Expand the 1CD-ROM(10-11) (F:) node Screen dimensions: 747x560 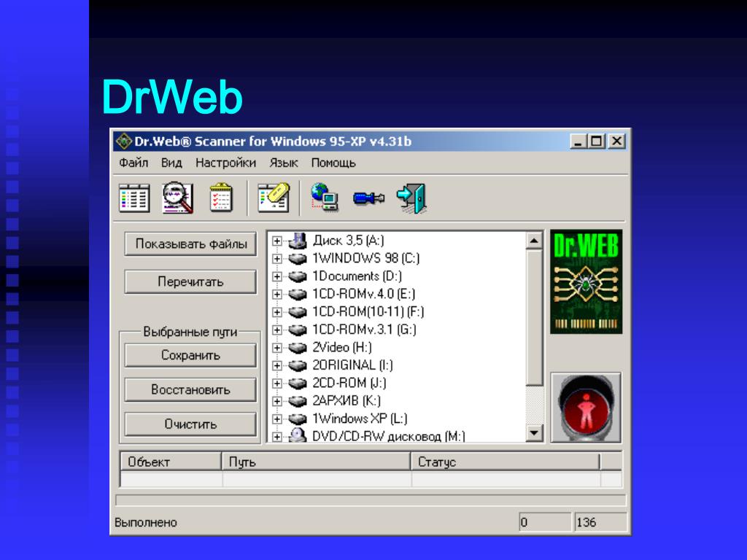coord(276,312)
